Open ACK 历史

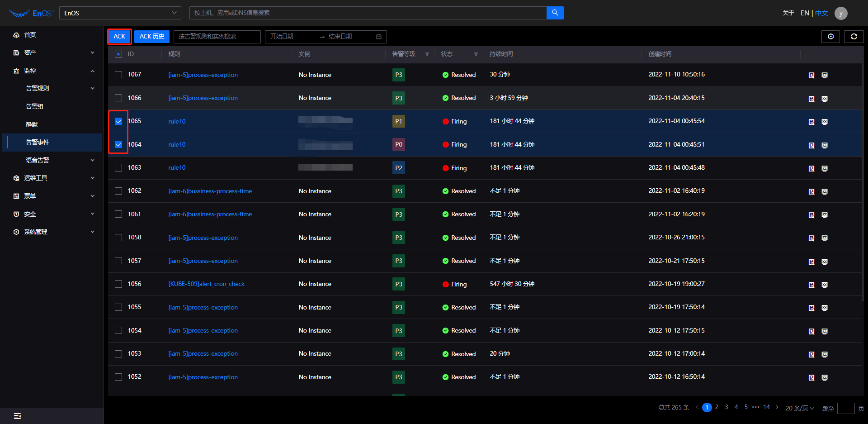152,37
